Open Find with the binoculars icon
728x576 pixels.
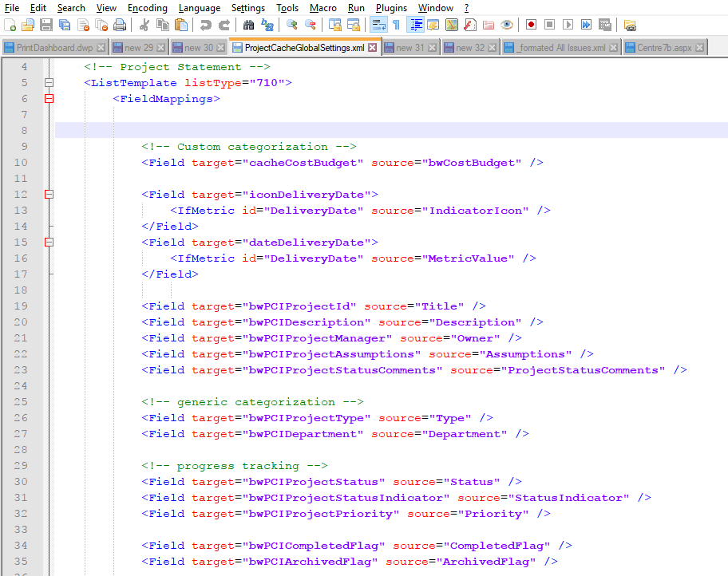pyautogui.click(x=248, y=25)
